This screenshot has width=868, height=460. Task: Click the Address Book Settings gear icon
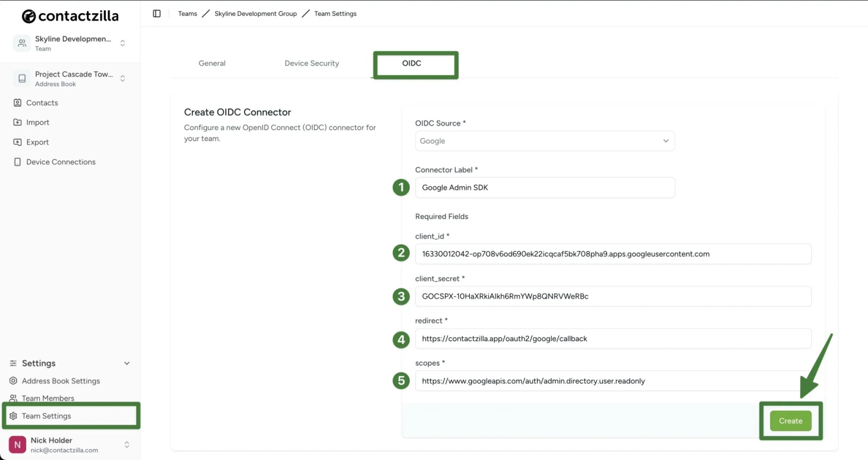(x=13, y=381)
